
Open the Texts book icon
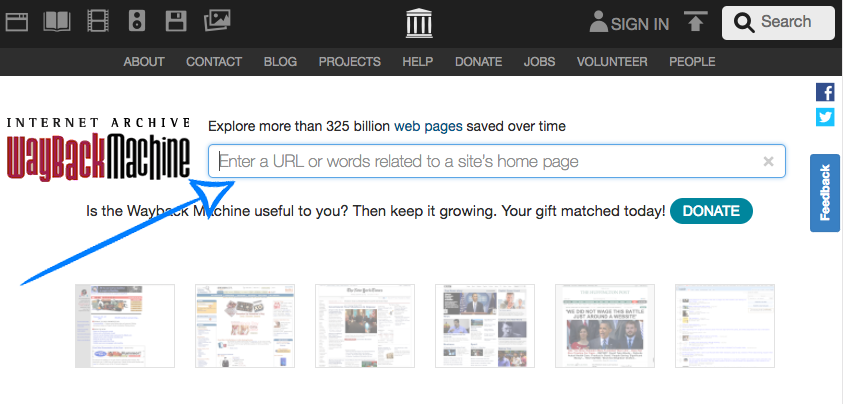pyautogui.click(x=57, y=22)
